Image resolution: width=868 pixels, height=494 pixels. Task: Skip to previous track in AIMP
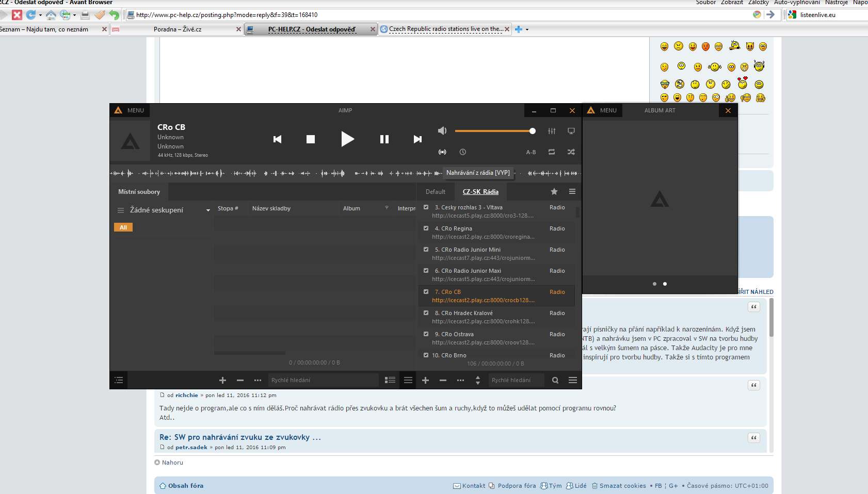coord(278,139)
